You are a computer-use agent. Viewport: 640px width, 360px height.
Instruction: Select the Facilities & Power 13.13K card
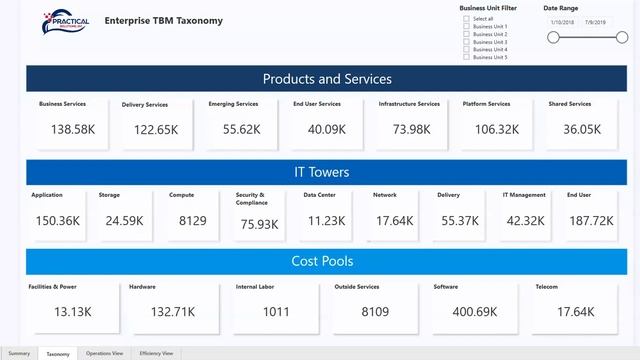73,308
